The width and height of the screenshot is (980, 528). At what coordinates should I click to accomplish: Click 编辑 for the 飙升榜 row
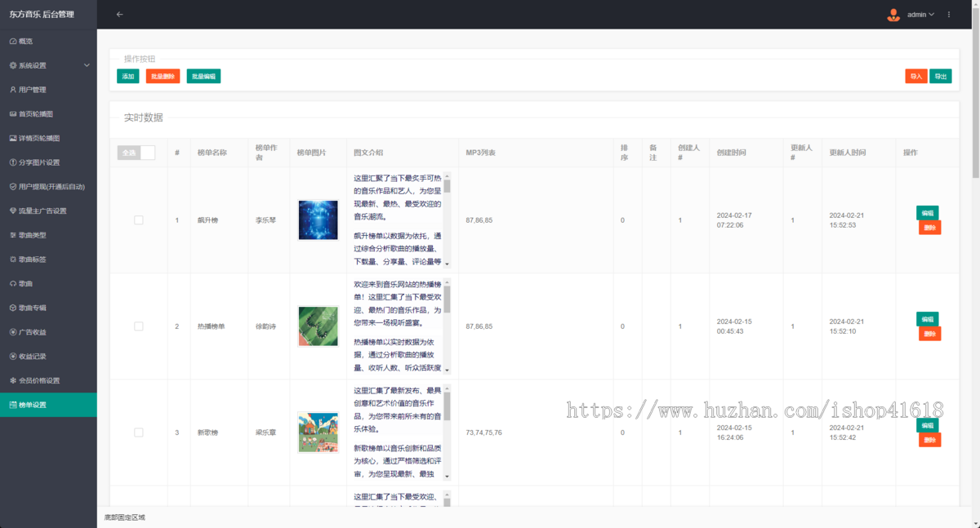click(x=928, y=213)
